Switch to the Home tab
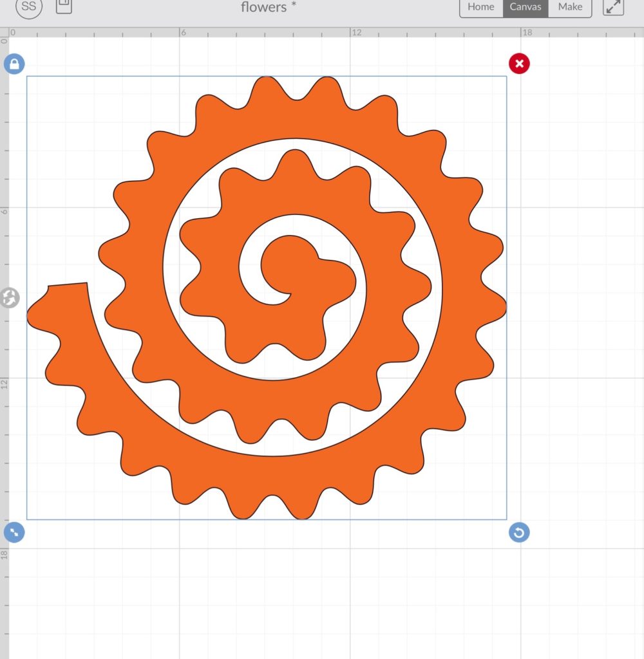This screenshot has width=644, height=659. [x=481, y=6]
